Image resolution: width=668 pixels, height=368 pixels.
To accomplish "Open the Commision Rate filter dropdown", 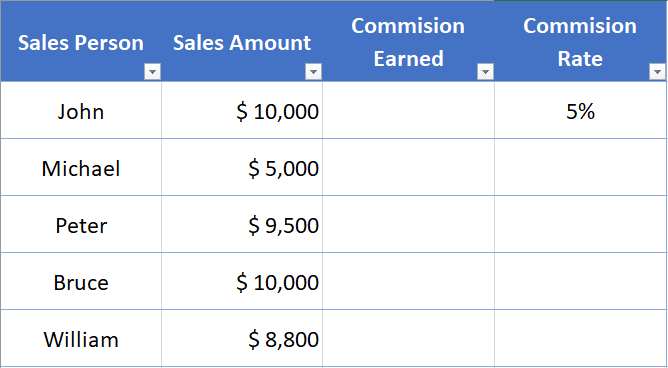I will (657, 72).
